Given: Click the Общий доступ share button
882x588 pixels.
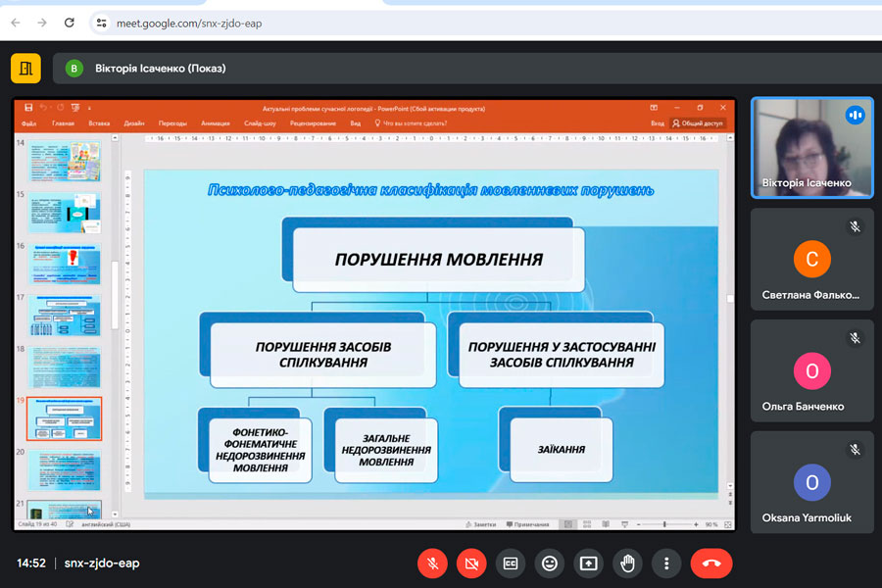Looking at the screenshot, I should pyautogui.click(x=698, y=123).
